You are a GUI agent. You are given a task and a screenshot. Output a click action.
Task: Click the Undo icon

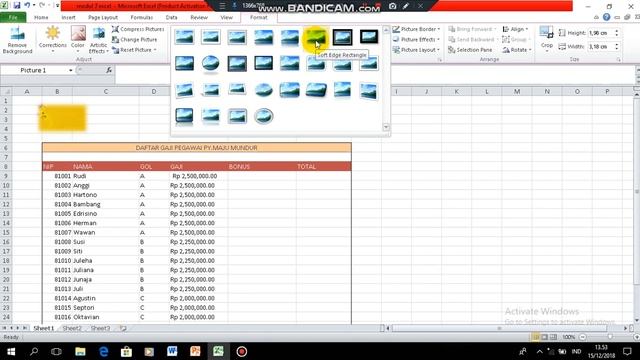coord(27,6)
